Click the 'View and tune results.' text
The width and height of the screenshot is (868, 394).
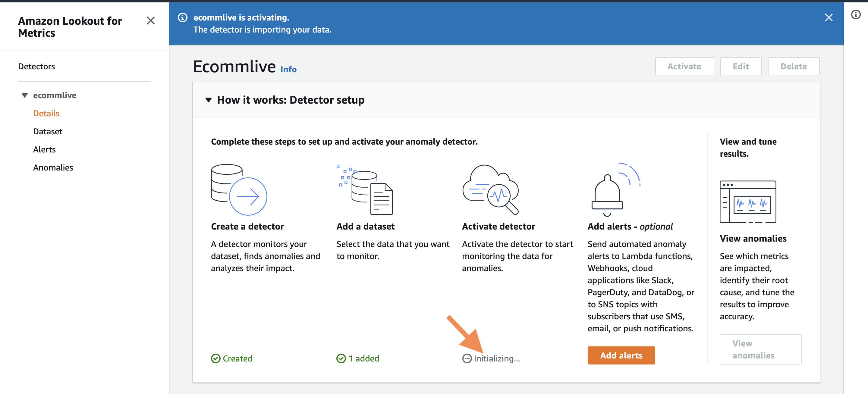tap(748, 148)
